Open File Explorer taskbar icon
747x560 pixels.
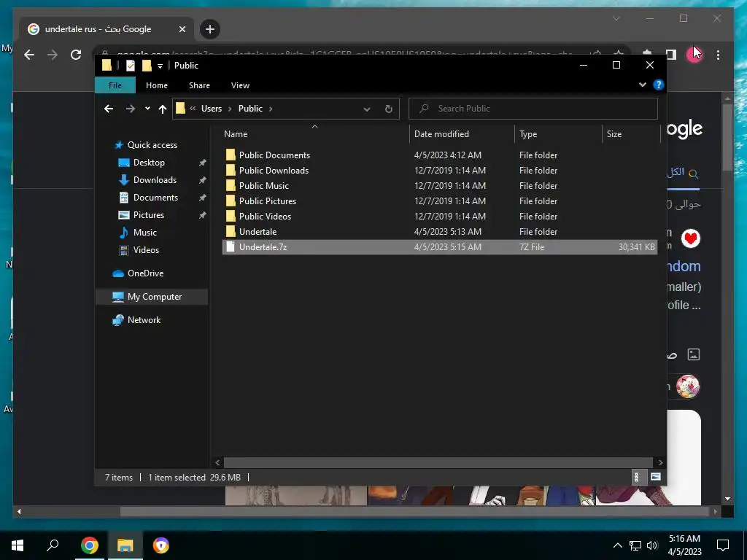pyautogui.click(x=125, y=545)
